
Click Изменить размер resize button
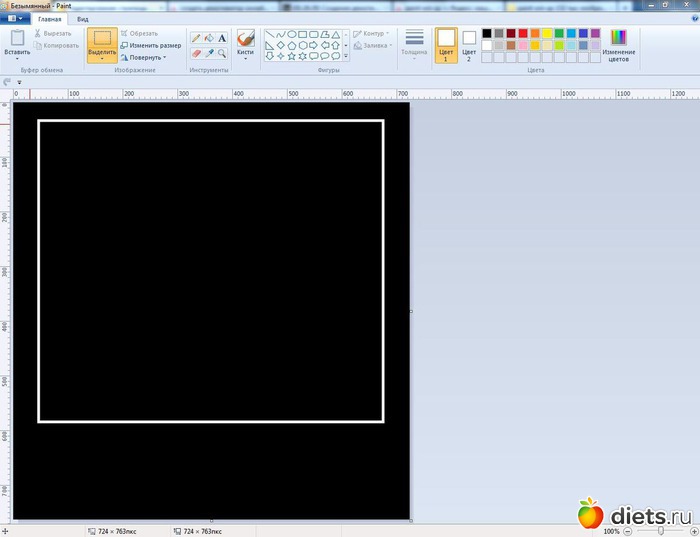click(x=151, y=45)
